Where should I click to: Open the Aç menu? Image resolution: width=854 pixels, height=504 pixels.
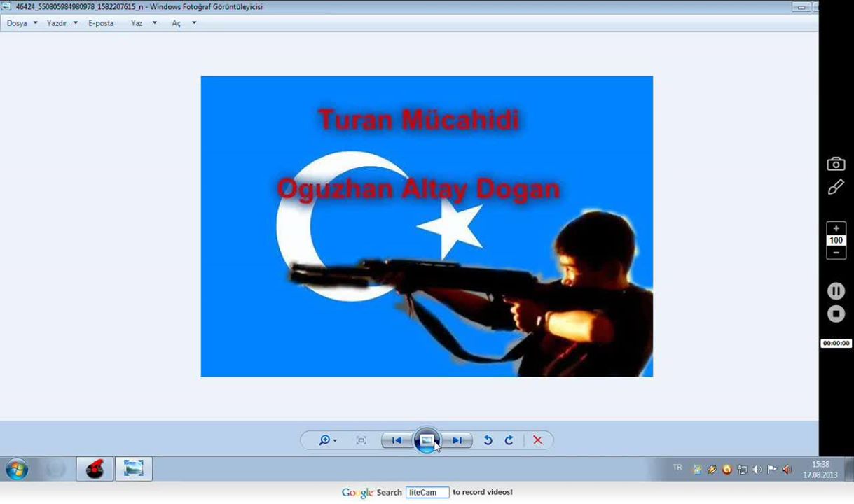[177, 23]
